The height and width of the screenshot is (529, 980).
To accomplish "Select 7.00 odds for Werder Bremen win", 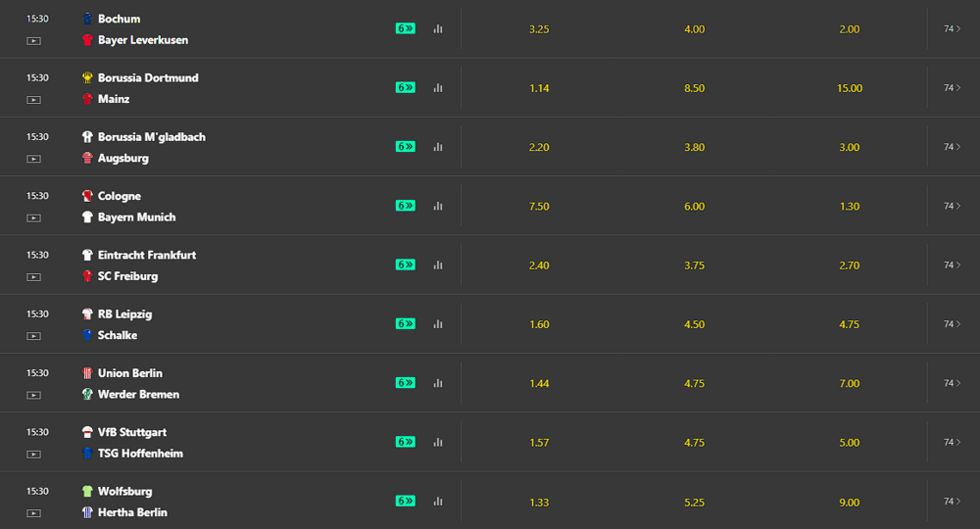I will [850, 383].
